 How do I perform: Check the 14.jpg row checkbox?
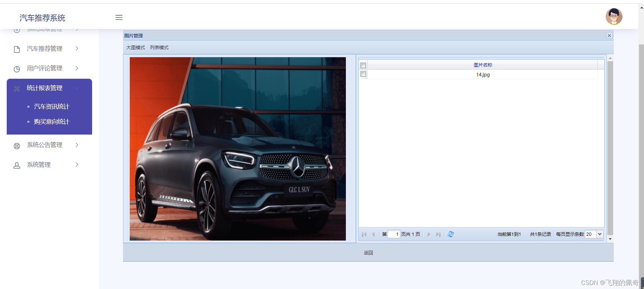click(363, 74)
